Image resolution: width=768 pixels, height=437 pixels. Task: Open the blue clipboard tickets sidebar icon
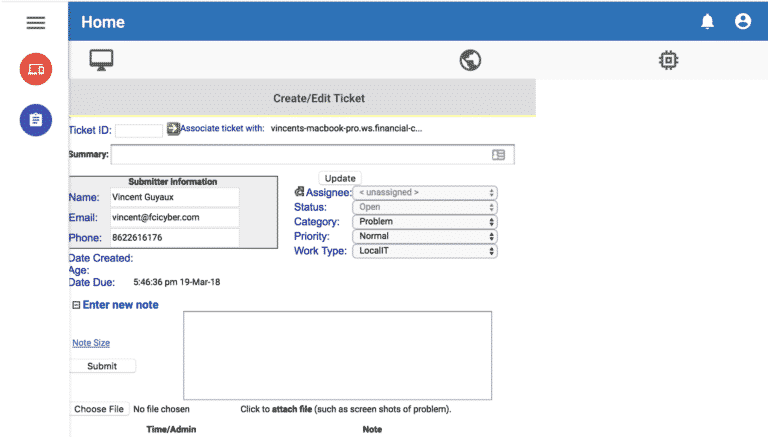(x=36, y=120)
